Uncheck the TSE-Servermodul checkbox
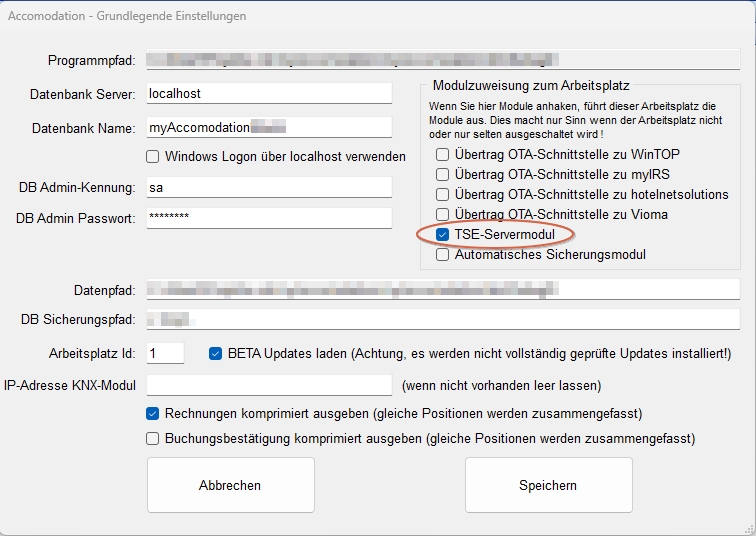Image resolution: width=756 pixels, height=536 pixels. (x=443, y=234)
